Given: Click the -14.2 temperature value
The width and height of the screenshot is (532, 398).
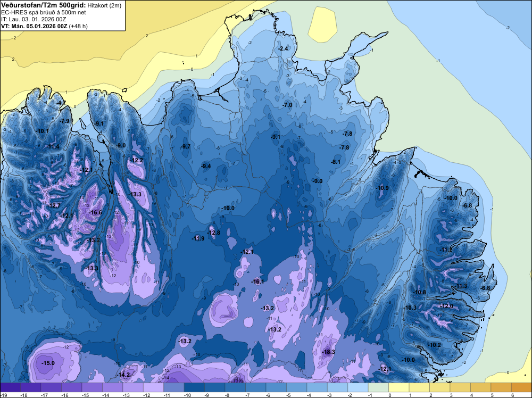Looking at the screenshot, I should point(123,375).
